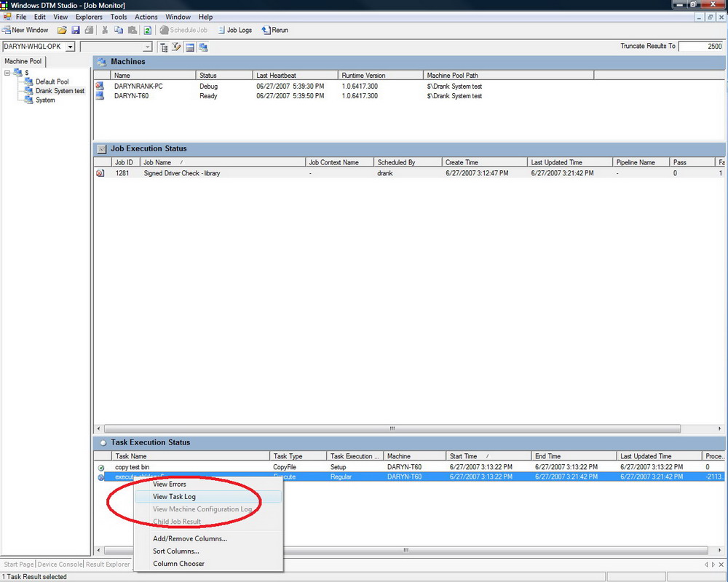728x582 pixels.
Task: Click the machines view toolbar icon
Action: pos(203,47)
